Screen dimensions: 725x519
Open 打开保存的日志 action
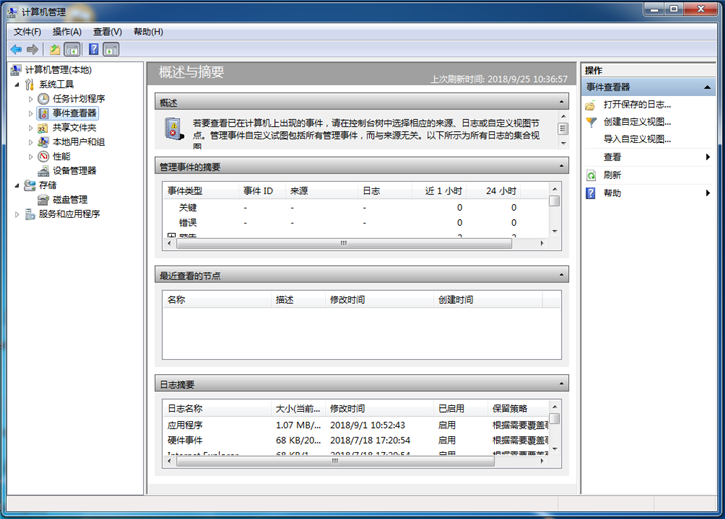[x=637, y=104]
